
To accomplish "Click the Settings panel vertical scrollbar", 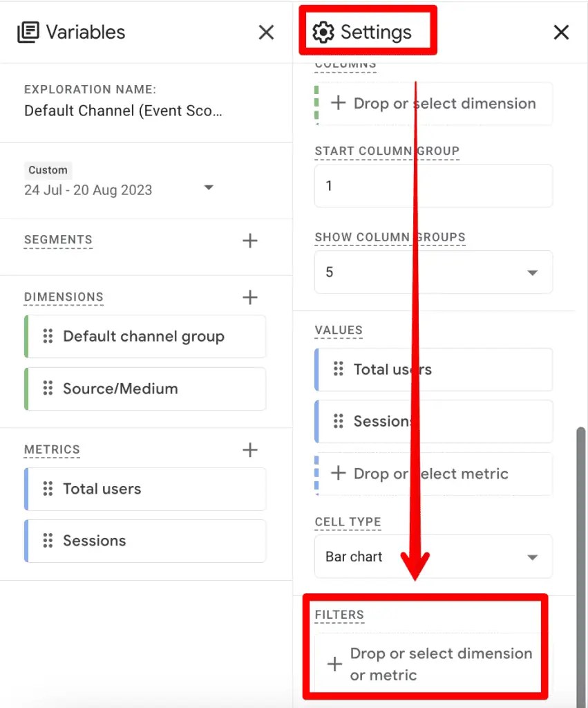I will (581, 553).
